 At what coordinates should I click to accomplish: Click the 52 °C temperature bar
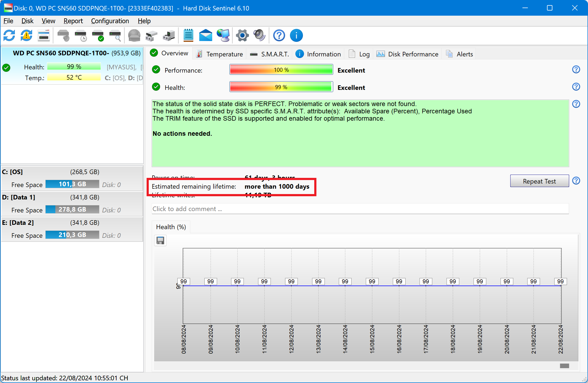74,77
